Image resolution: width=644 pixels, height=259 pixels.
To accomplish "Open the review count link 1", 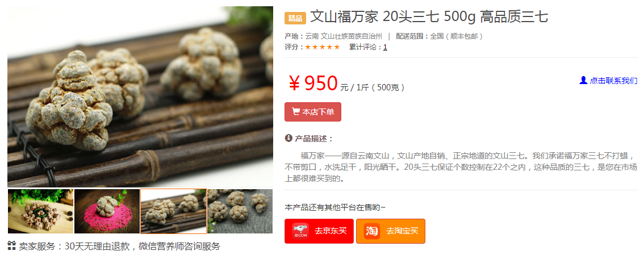I will tap(385, 47).
